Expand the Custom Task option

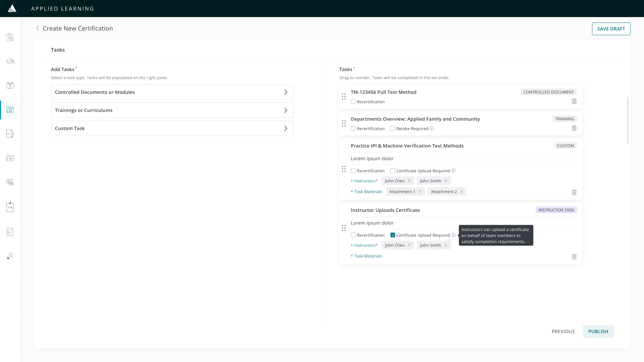pos(172,128)
